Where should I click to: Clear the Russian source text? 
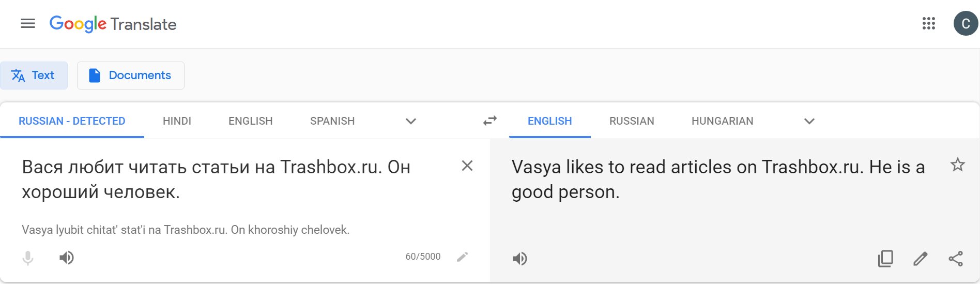tap(467, 166)
